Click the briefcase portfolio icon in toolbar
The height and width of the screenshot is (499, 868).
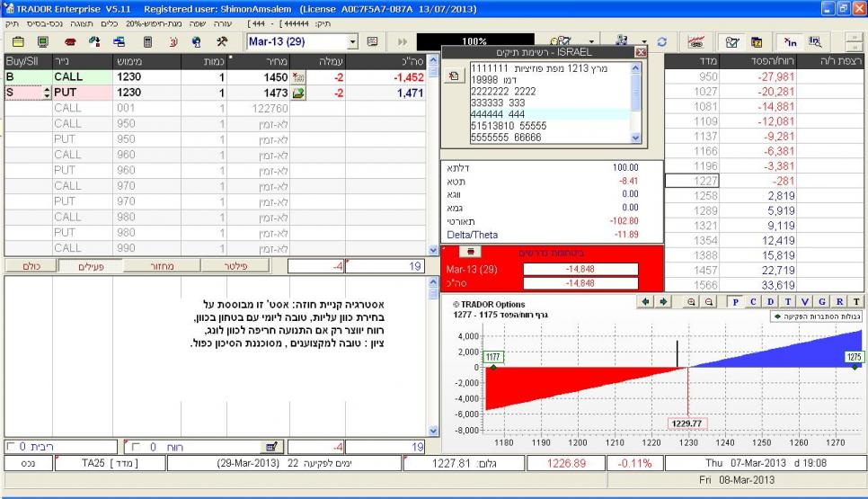(19, 42)
